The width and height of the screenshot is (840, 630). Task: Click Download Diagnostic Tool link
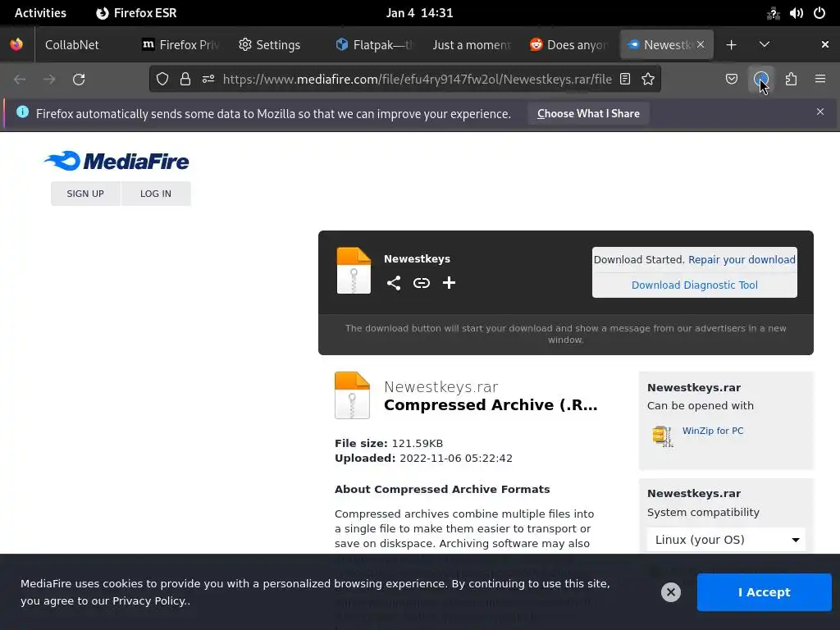[694, 285]
